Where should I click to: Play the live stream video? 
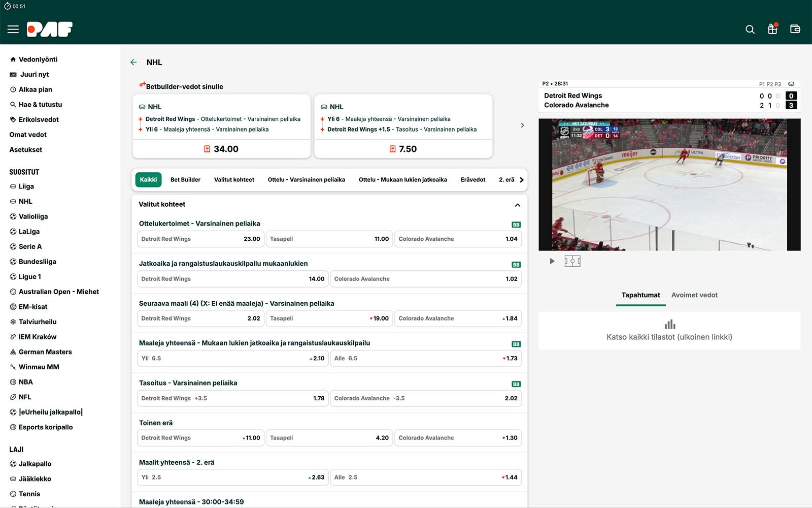coord(552,261)
